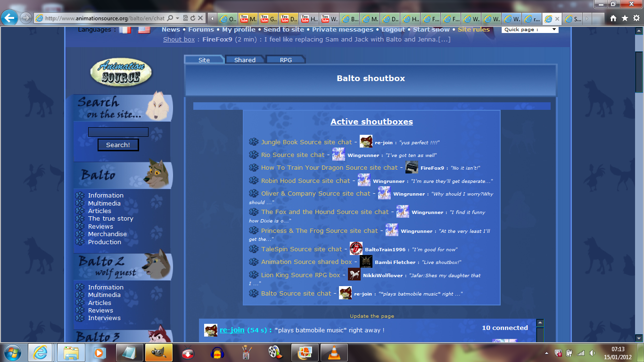Open the Forums menu item
The height and width of the screenshot is (362, 644).
[x=201, y=29]
